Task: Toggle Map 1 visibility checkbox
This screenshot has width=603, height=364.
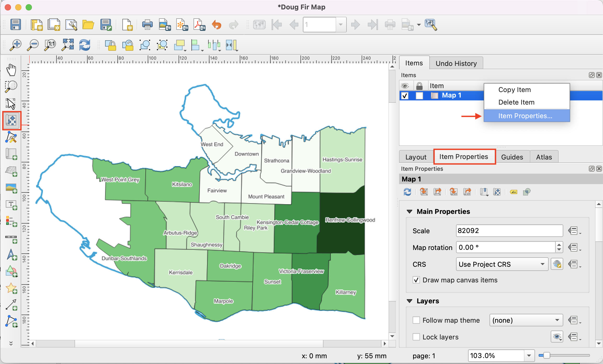Action: coord(405,96)
